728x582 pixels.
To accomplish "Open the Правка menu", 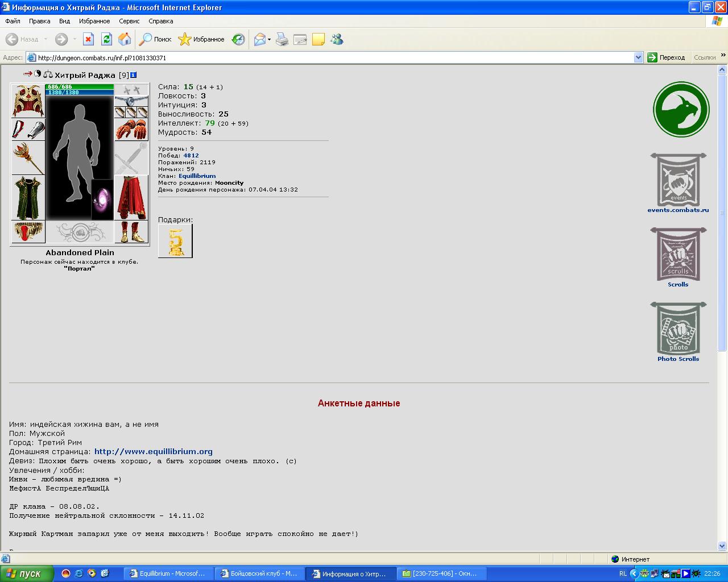I will pyautogui.click(x=39, y=21).
